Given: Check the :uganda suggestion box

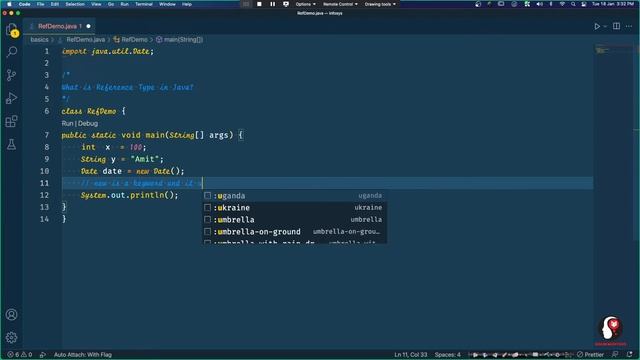Looking at the screenshot, I should click(x=207, y=196).
